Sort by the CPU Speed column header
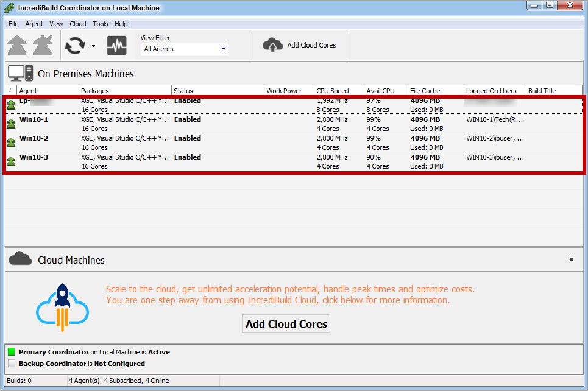Image resolution: width=588 pixels, height=391 pixels. pos(339,90)
